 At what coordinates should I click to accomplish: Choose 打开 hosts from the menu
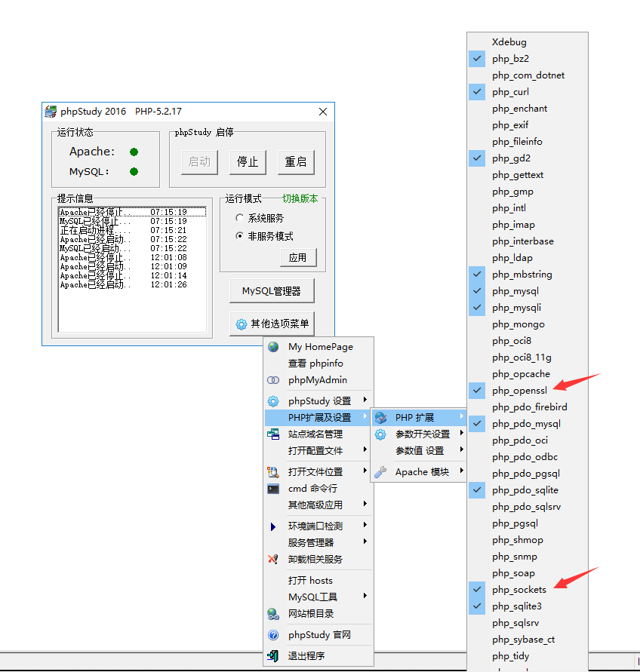[310, 581]
